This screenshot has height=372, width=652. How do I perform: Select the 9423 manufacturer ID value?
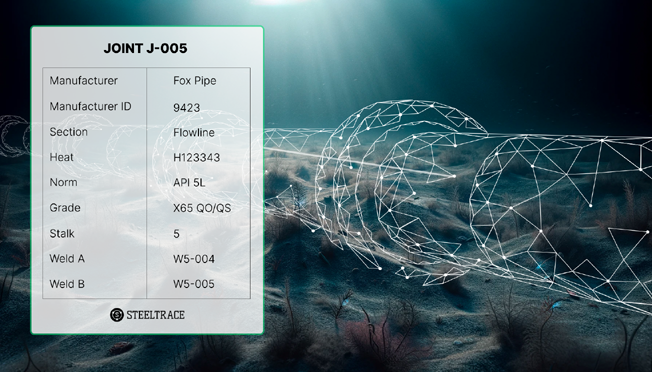187,108
